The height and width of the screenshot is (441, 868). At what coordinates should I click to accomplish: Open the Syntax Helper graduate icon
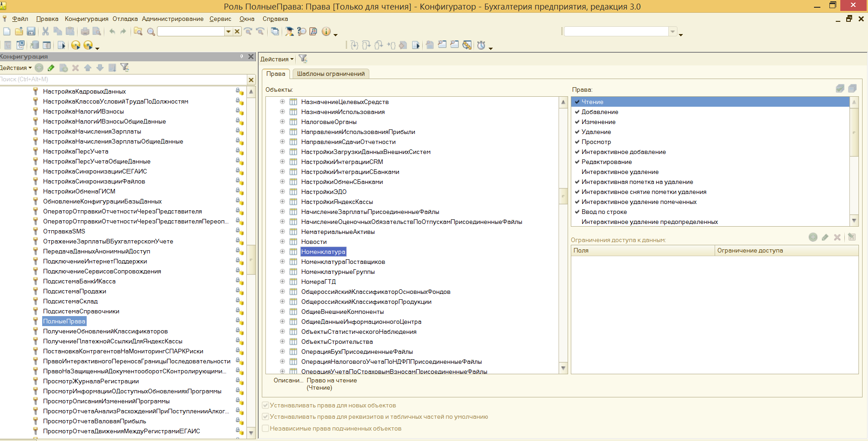[x=289, y=31]
